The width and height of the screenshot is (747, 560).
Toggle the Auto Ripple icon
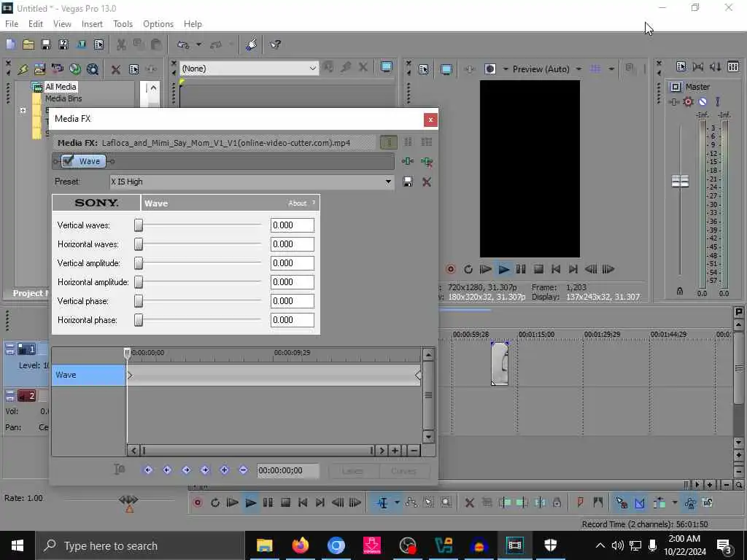point(659,503)
